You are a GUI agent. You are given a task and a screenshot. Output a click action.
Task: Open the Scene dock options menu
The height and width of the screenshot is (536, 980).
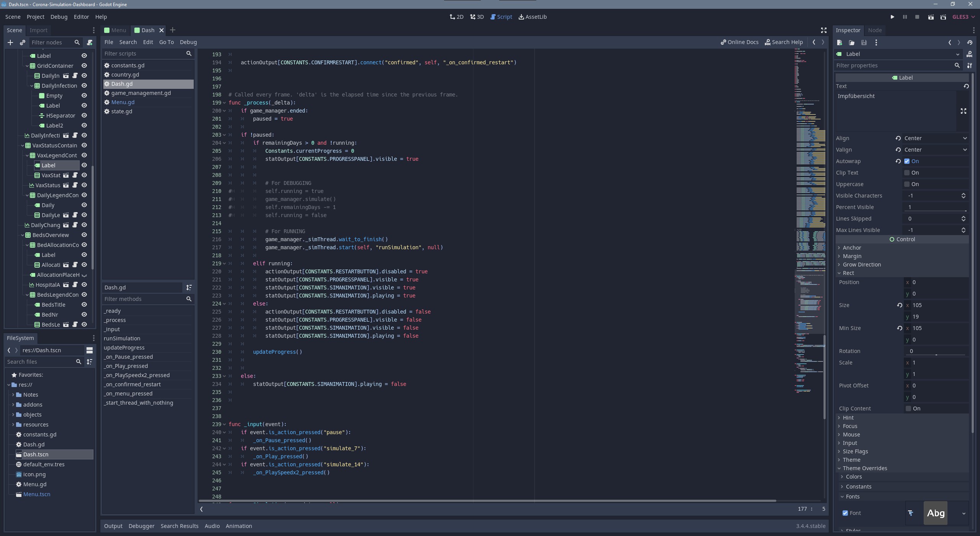pyautogui.click(x=93, y=30)
